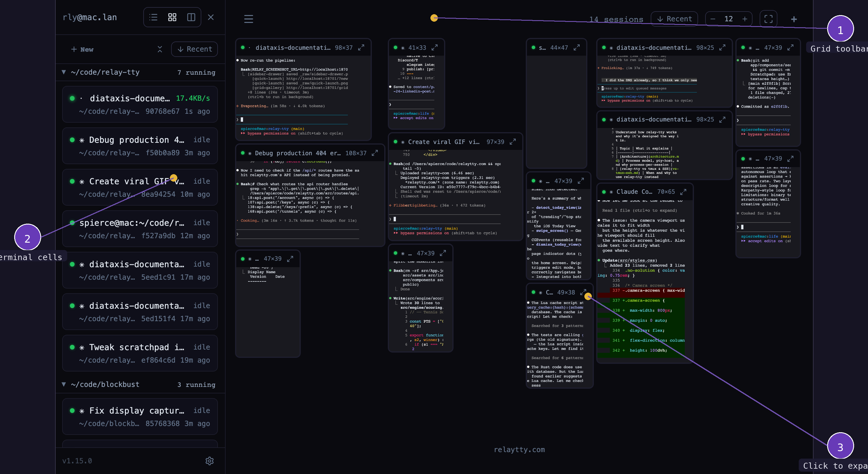Click the rly@mac.lan host title

tap(90, 17)
